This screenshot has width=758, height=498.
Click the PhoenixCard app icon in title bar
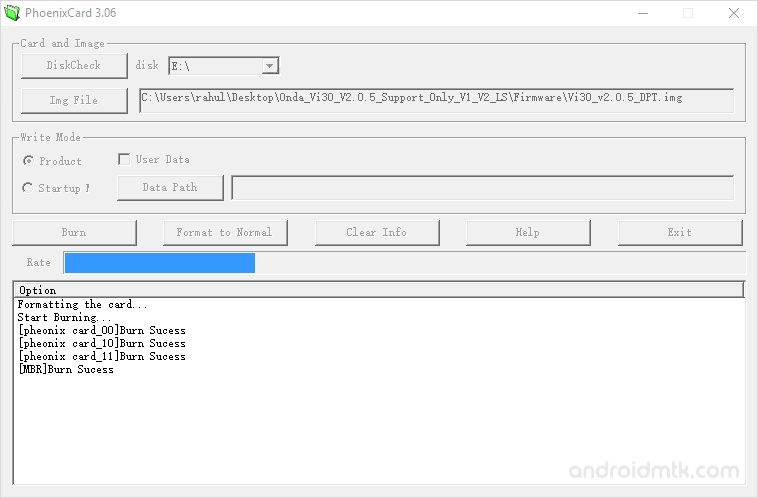point(12,13)
